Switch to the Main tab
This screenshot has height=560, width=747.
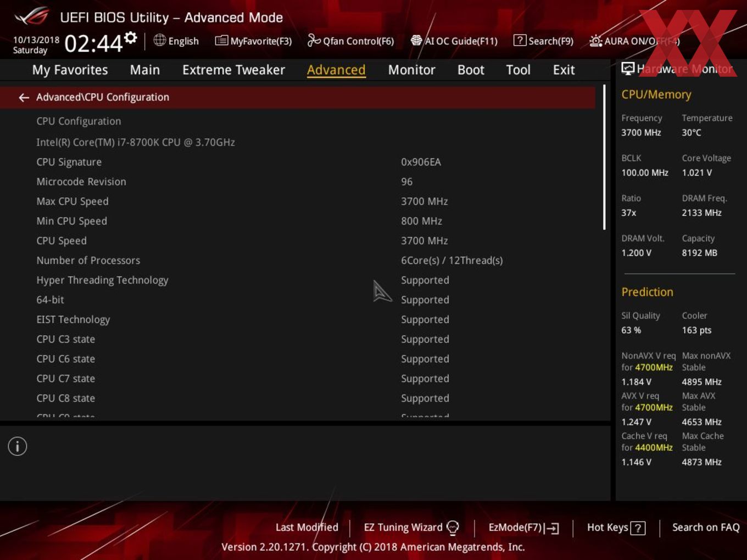coord(145,70)
